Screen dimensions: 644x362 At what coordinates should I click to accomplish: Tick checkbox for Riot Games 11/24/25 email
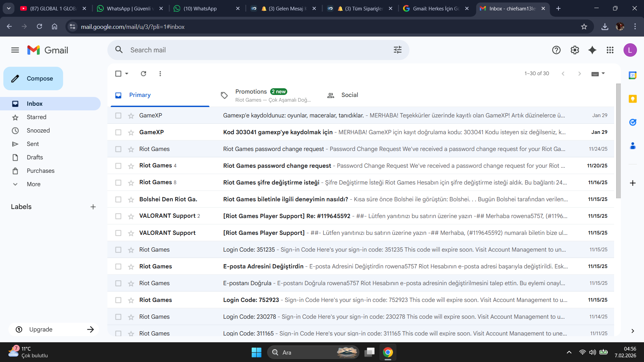[x=118, y=149]
